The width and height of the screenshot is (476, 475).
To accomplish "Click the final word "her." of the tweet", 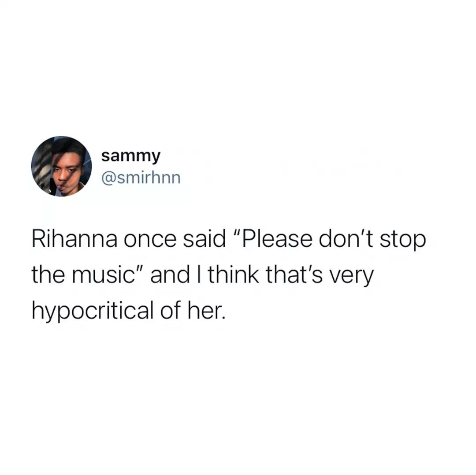I will click(207, 310).
